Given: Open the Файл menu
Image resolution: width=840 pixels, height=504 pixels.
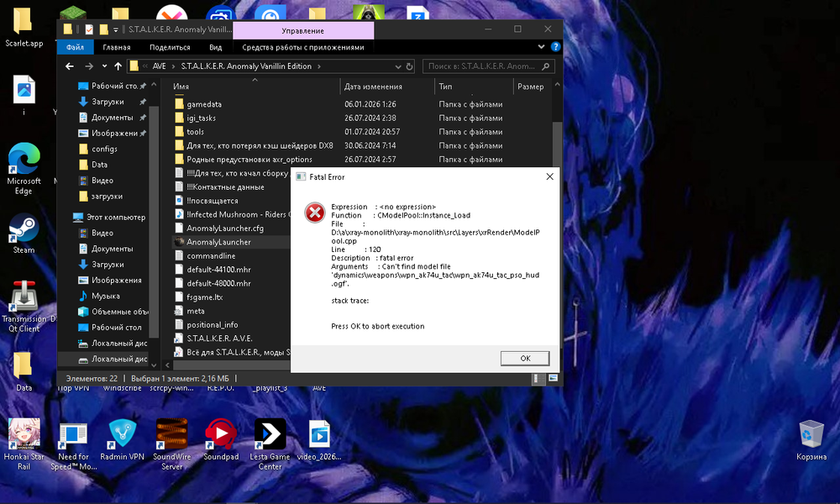Looking at the screenshot, I should pos(74,48).
